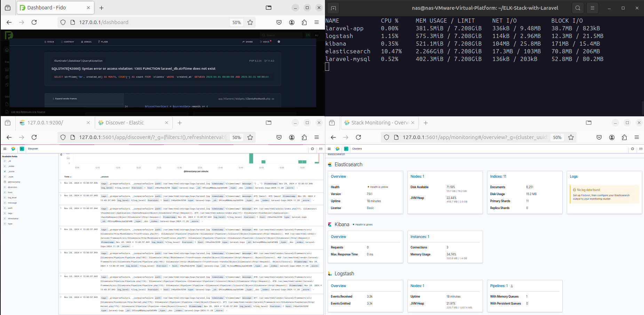Screen dimensions: 644x315
Task: Select the log_level available field
Action: [12, 198]
